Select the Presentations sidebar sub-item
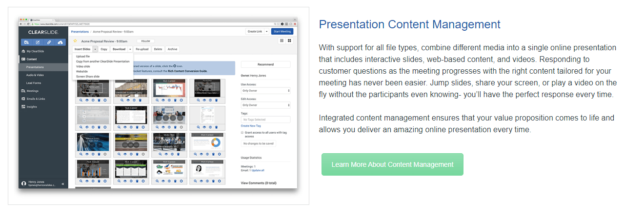This screenshot has width=644, height=222. (43, 67)
